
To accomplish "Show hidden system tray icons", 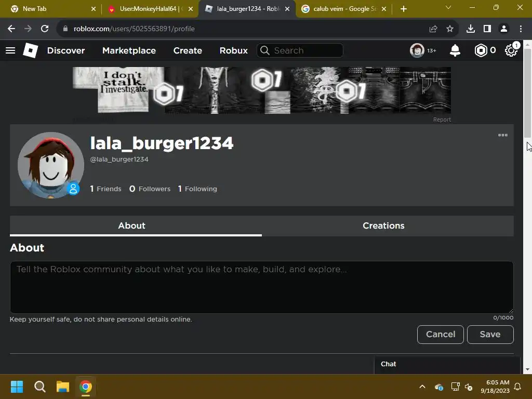I will tap(422, 387).
